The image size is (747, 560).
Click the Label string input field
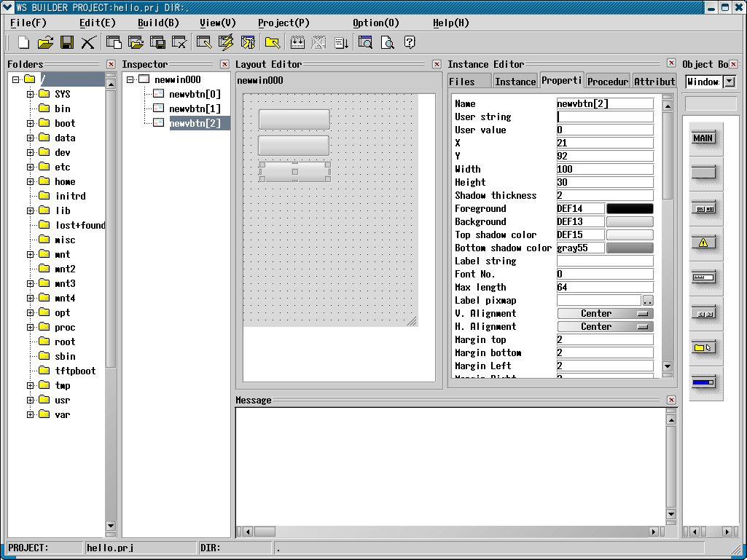605,261
